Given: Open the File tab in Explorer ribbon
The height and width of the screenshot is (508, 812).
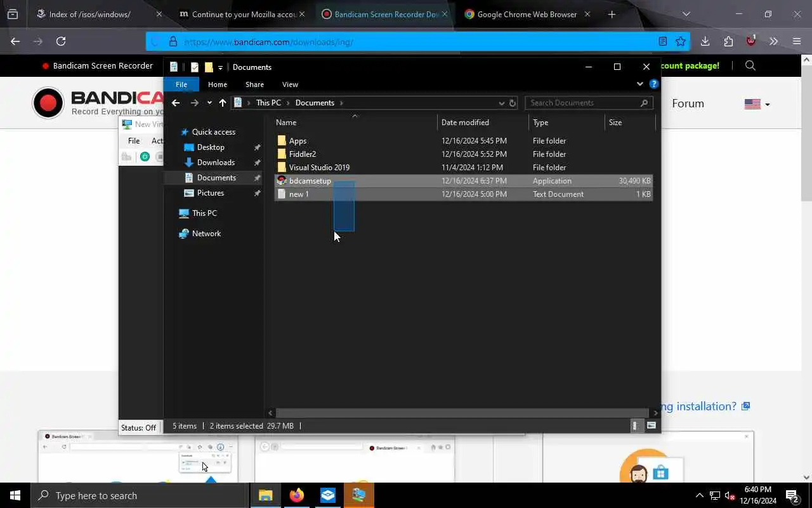Looking at the screenshot, I should click(x=181, y=84).
